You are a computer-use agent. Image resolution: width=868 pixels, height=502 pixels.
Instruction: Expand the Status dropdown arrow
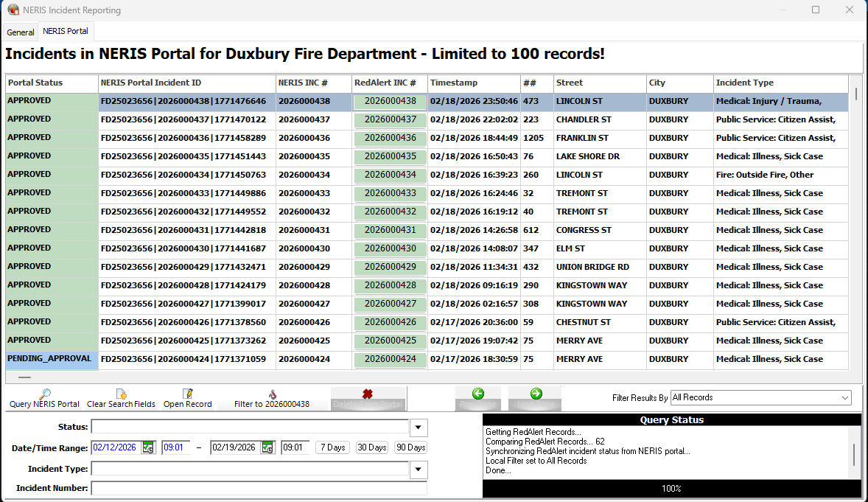419,428
